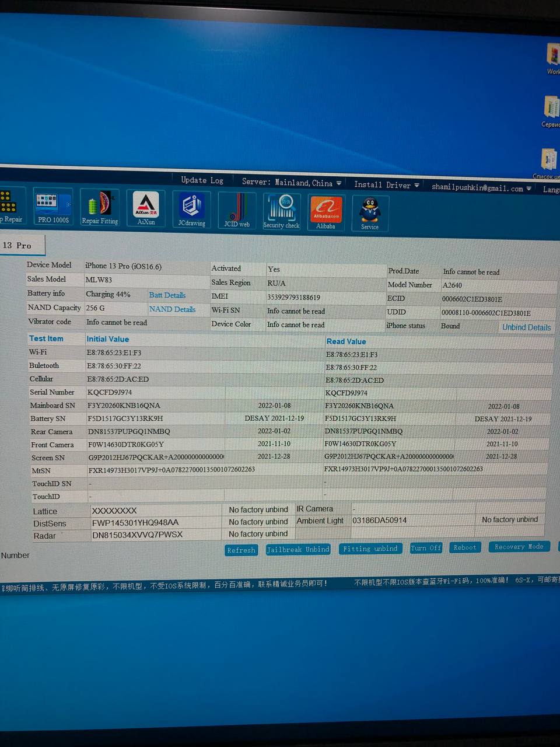The height and width of the screenshot is (747, 560).
Task: Select No factory unbind beside Ambient Light
Action: coord(510,519)
